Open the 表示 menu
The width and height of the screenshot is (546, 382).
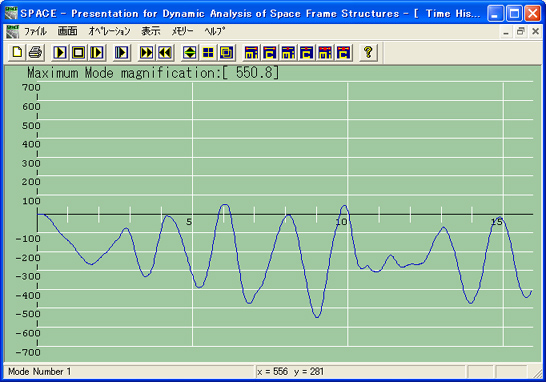(151, 32)
